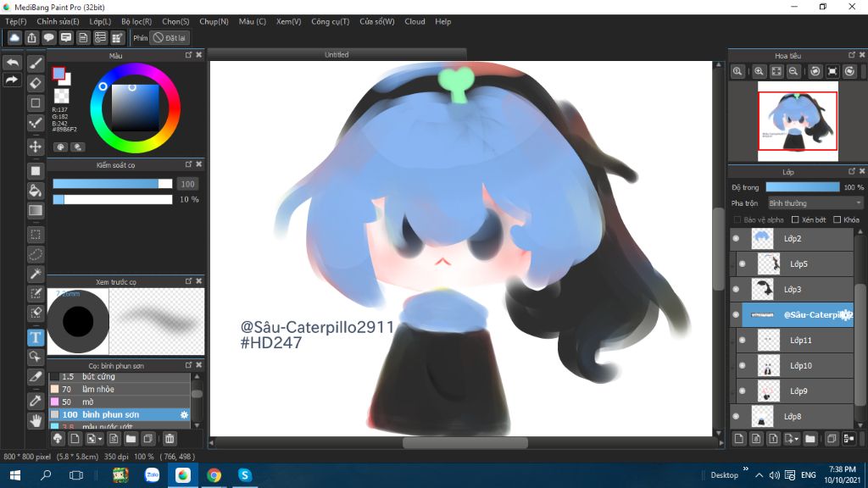Select the bút cứng brush
Viewport: 868px width, 488px height.
click(120, 377)
